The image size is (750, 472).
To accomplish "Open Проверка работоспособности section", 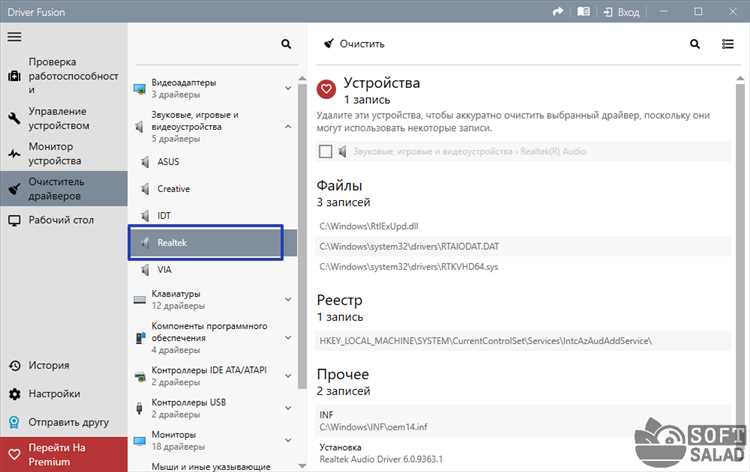I will [64, 76].
